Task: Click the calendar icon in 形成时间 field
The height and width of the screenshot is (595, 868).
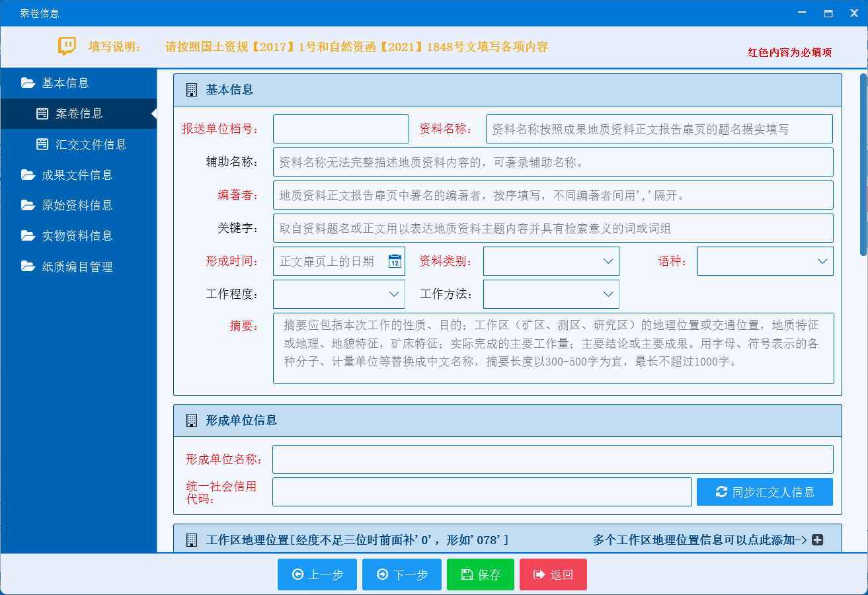Action: coord(395,261)
